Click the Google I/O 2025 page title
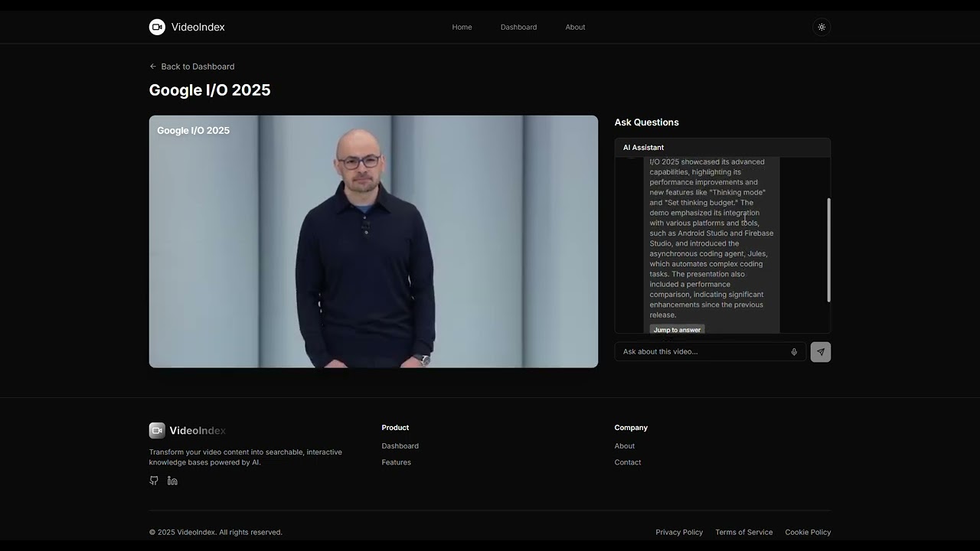Screen dimensions: 980x551 (x=210, y=90)
